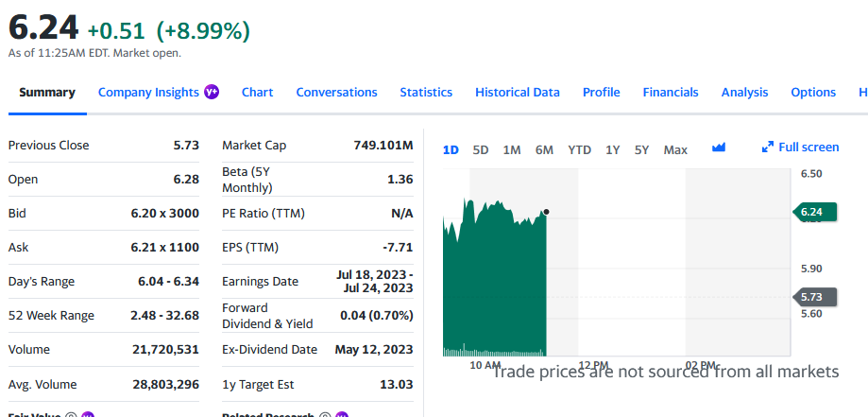Viewport: 868px width, 417px height.
Task: Click the large 6.24 stock price
Action: (x=43, y=28)
